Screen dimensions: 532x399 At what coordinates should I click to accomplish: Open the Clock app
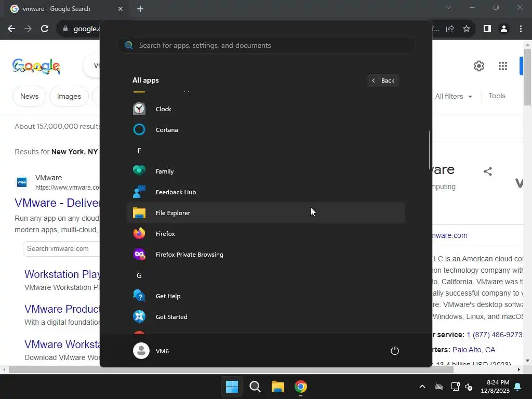point(265,109)
